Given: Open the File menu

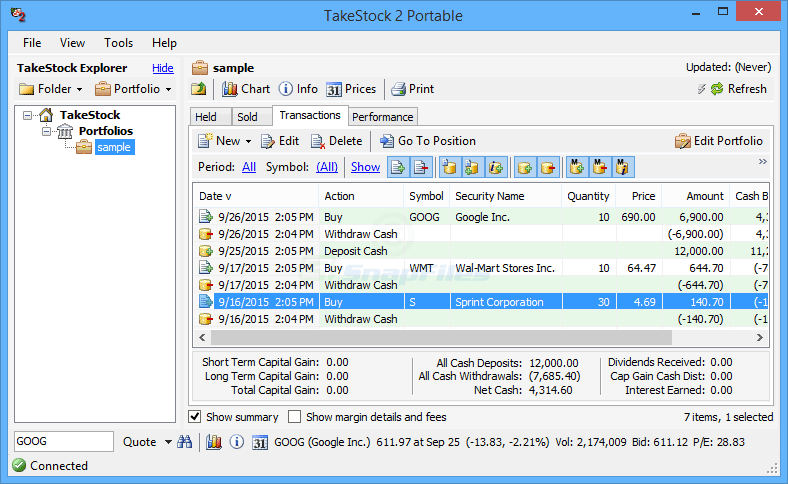Looking at the screenshot, I should pos(32,43).
